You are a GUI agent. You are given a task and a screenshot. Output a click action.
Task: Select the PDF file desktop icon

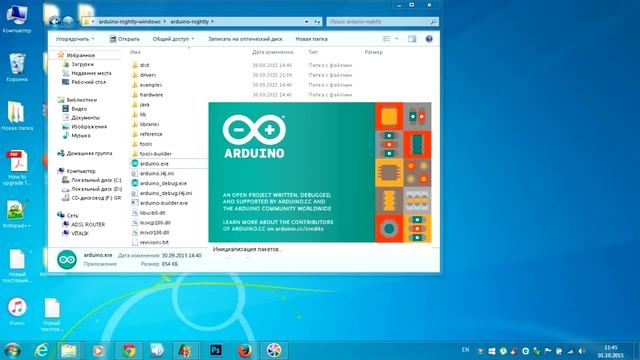pyautogui.click(x=17, y=168)
